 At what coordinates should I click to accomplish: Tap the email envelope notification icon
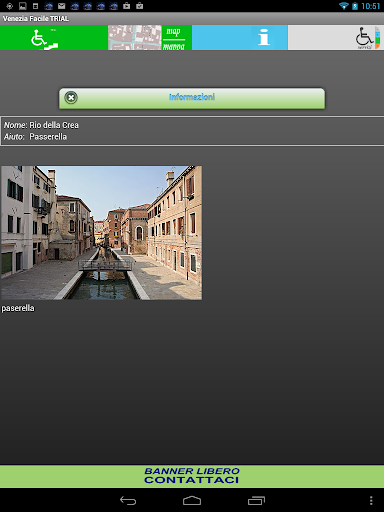(62, 6)
